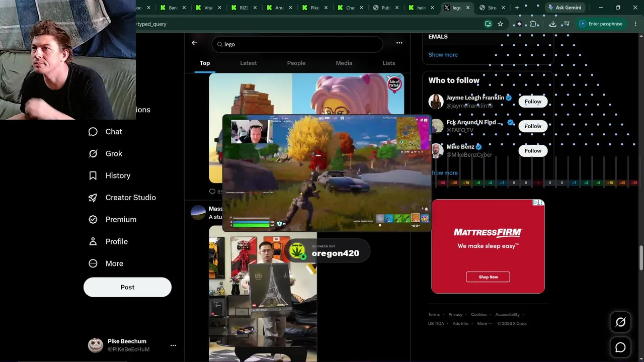Open ad info icon on Mattress Firm ad
The height and width of the screenshot is (362, 644).
click(x=536, y=203)
